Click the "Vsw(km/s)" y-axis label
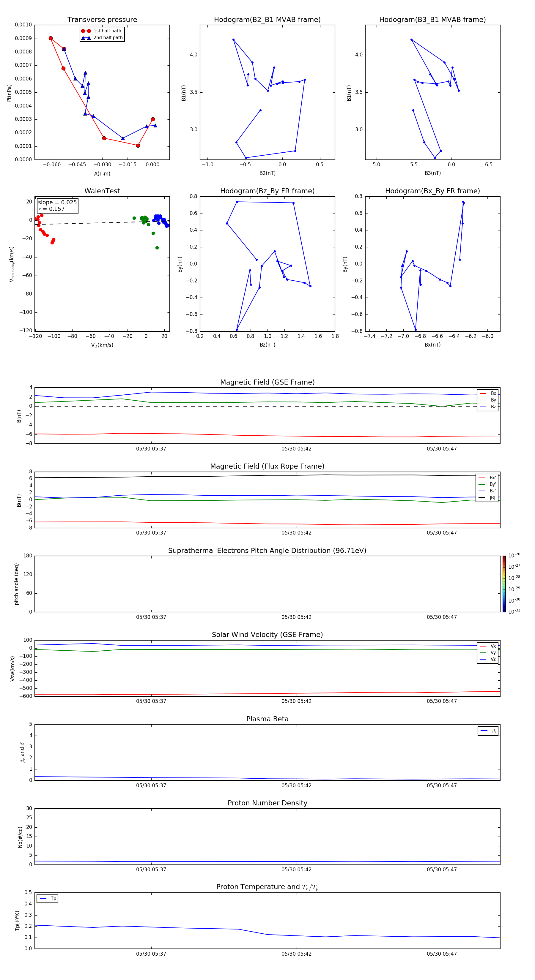Screen dimensions: 535x980 [x=12, y=668]
